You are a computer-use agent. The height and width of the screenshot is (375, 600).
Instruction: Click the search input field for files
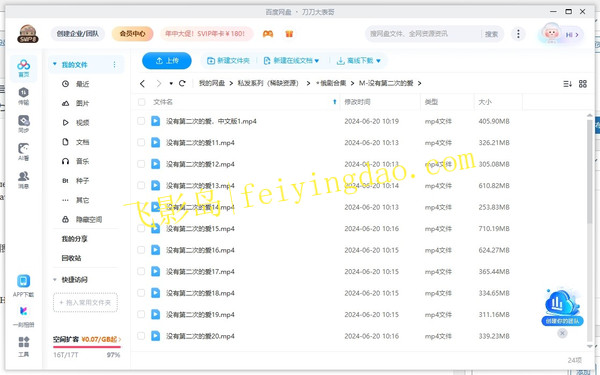click(423, 34)
